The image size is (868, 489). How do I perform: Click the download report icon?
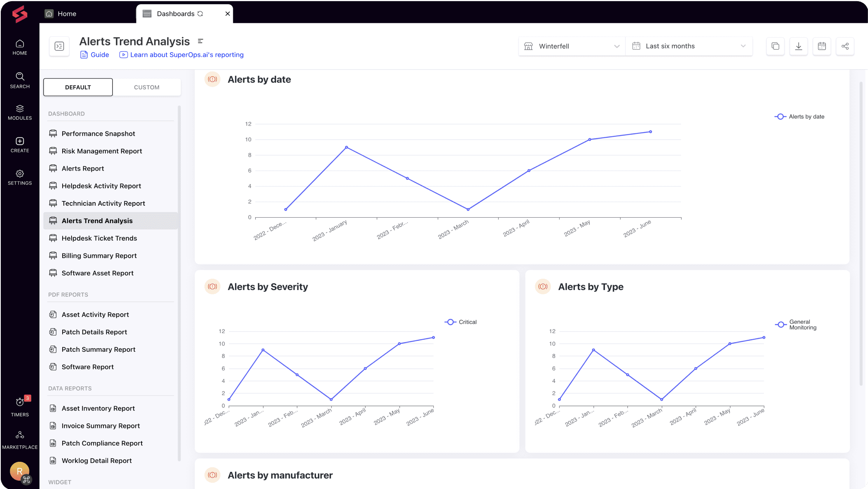point(798,46)
